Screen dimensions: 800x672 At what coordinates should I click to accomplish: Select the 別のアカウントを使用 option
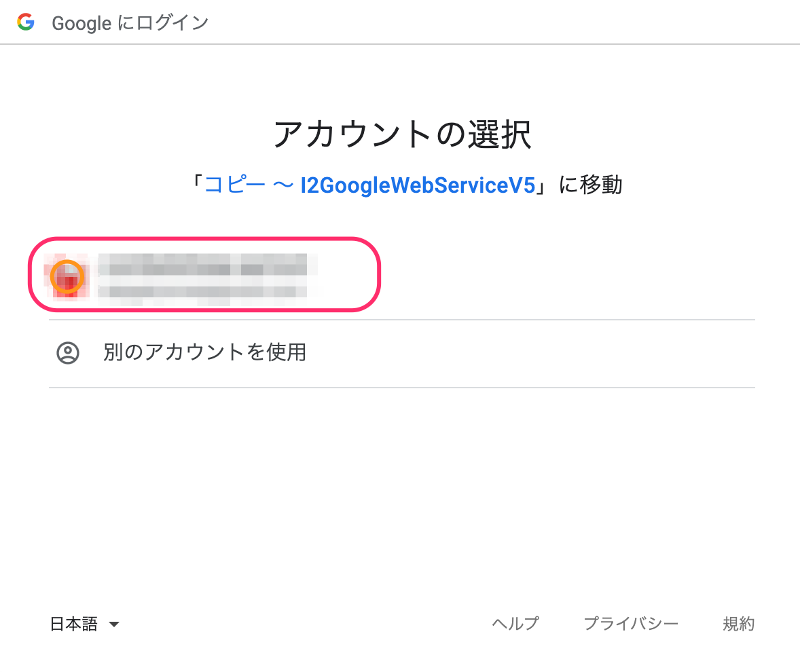(x=204, y=352)
